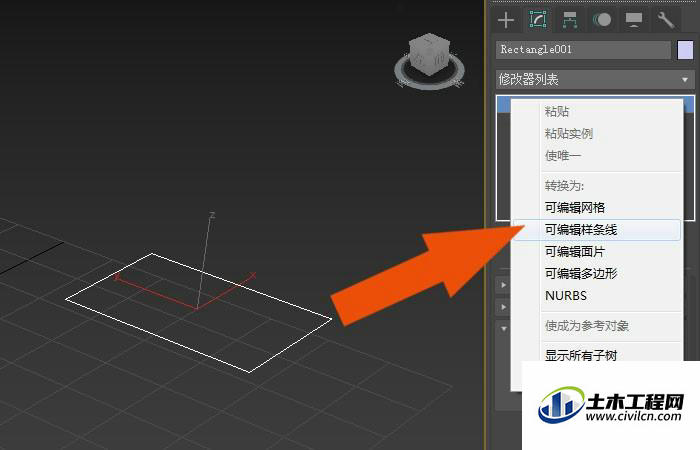700x450 pixels.
Task: Convert to 可编辑样条线
Action: click(596, 230)
